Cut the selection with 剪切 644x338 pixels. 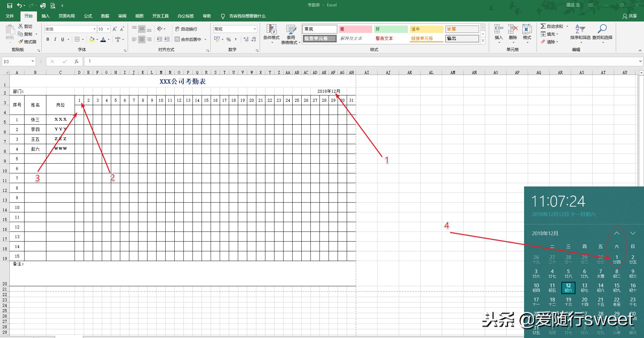[x=26, y=26]
